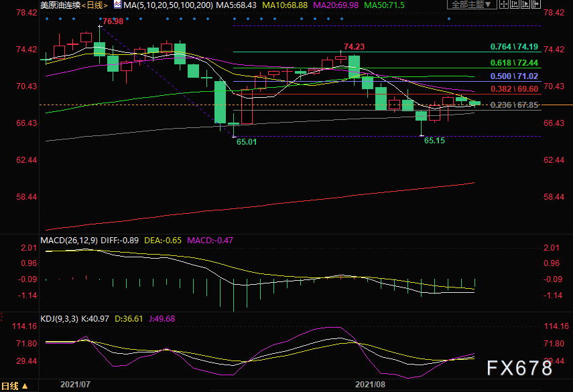Viewport: 573px width, 392px height.
Task: Click the 0.236 \ 67.85 Fibonacci label
Action: point(514,105)
